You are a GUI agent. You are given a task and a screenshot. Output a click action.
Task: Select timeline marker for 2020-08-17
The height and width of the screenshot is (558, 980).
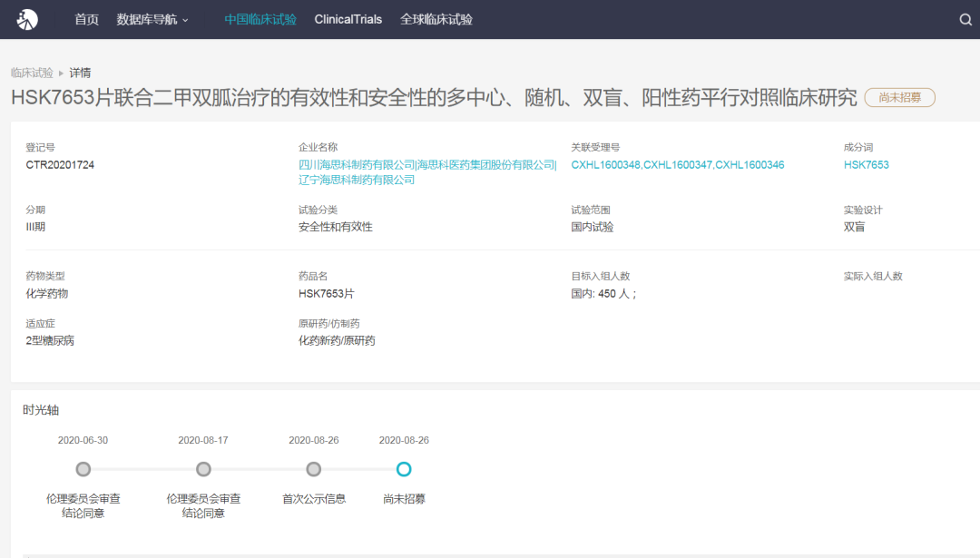[203, 469]
